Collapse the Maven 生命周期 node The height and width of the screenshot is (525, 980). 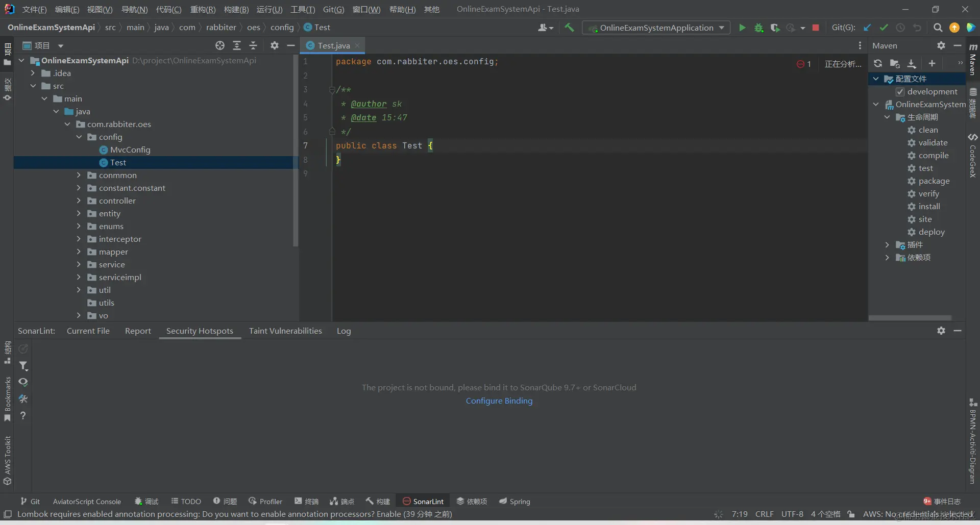pos(887,117)
